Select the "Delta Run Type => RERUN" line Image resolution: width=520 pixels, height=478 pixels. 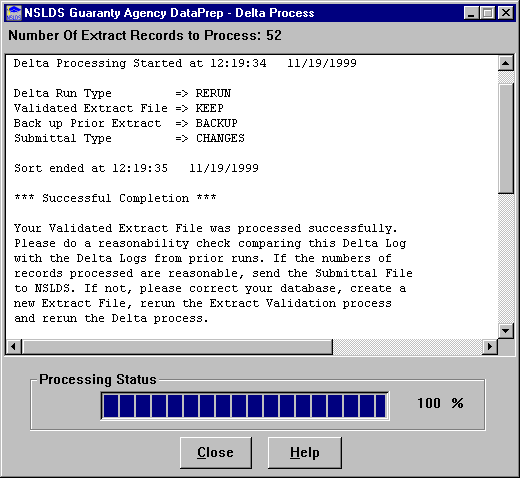coord(122,93)
